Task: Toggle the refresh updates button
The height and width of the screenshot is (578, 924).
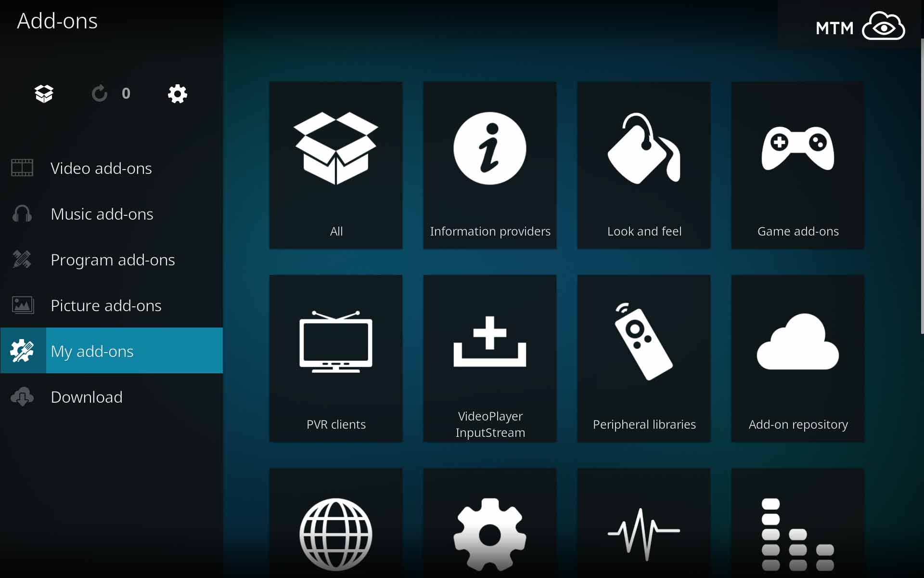Action: (x=100, y=93)
